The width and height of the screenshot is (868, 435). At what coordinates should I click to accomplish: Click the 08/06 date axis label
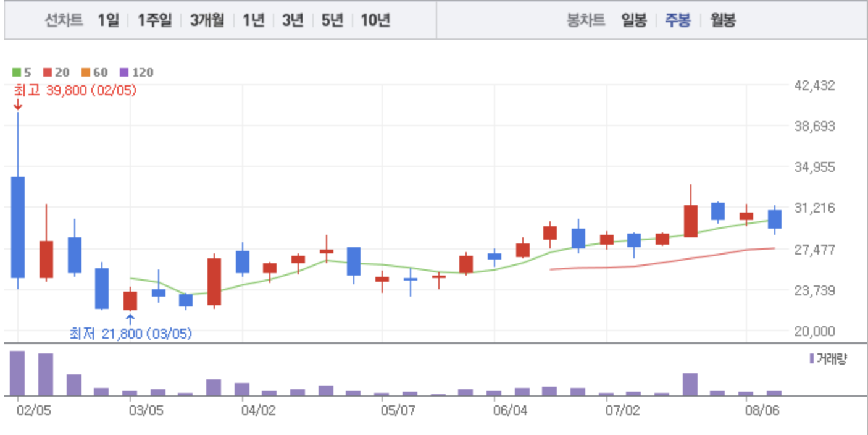pyautogui.click(x=762, y=410)
